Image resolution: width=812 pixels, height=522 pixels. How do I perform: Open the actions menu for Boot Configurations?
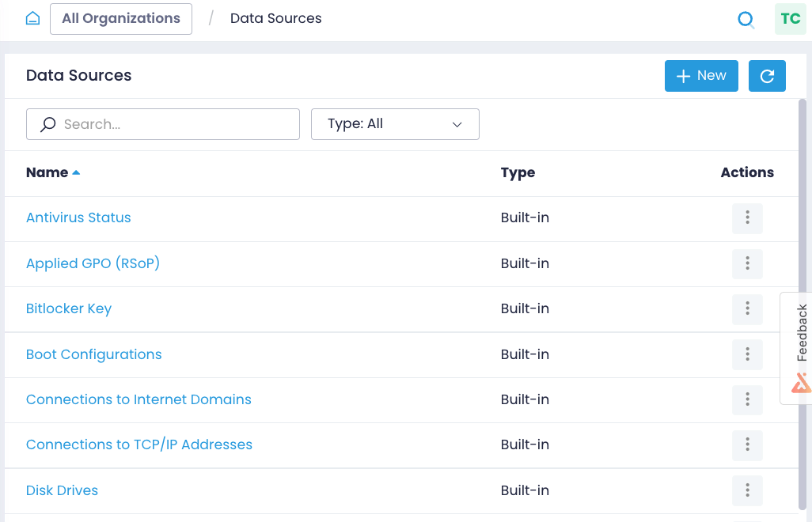(x=747, y=354)
